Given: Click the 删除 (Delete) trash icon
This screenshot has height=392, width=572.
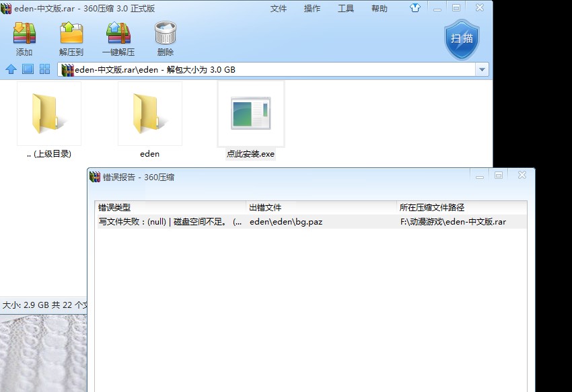Looking at the screenshot, I should click(166, 38).
